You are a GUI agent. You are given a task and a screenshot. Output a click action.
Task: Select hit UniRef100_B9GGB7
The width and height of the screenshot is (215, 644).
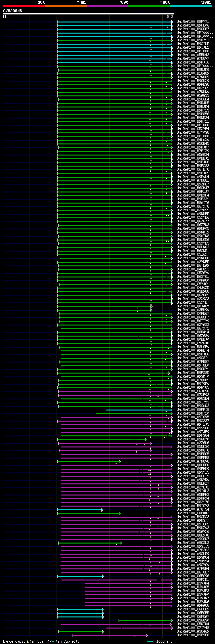[x=193, y=29]
